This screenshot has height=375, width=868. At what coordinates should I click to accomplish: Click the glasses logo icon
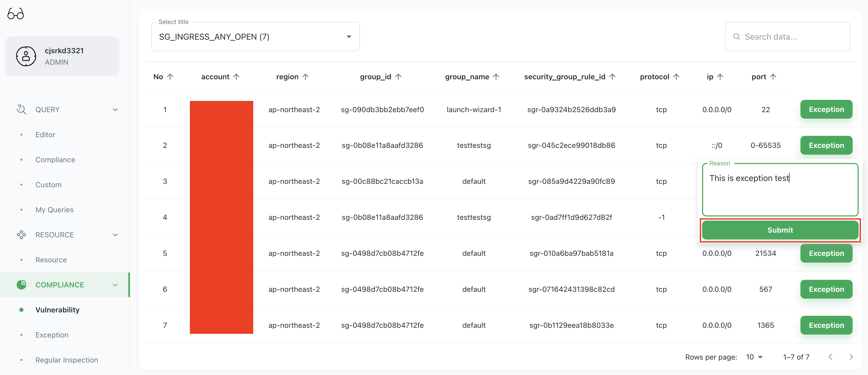tap(15, 14)
